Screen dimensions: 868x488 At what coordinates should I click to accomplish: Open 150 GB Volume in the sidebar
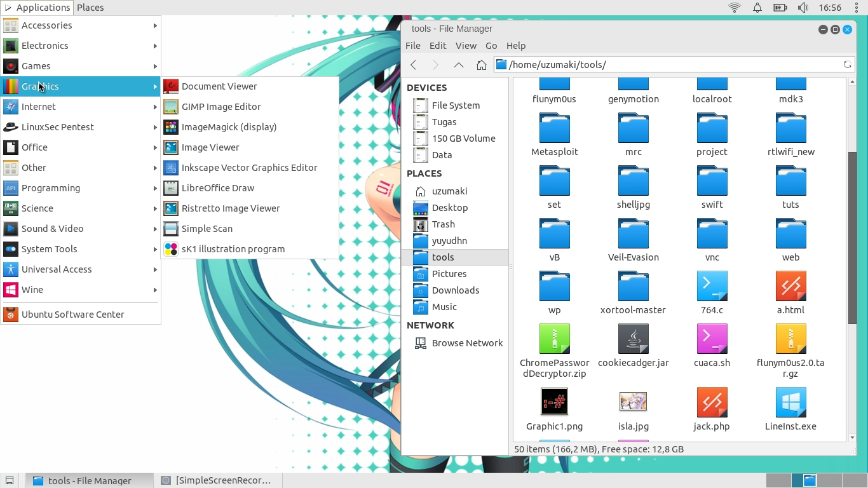pyautogui.click(x=455, y=139)
